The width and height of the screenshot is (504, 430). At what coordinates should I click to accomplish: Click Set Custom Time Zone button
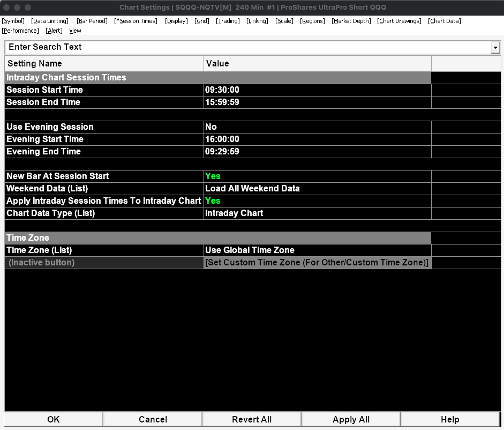click(317, 262)
